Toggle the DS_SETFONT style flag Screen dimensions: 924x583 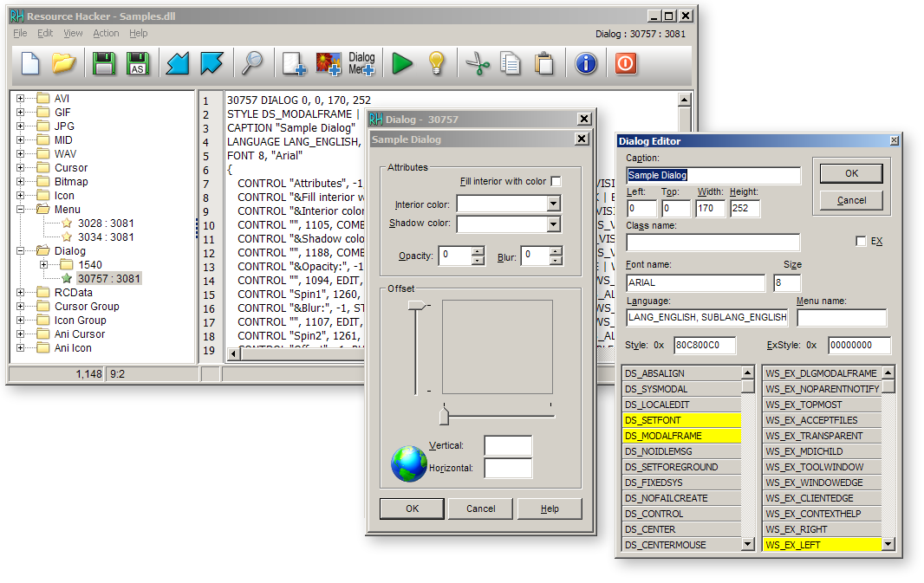tap(682, 420)
